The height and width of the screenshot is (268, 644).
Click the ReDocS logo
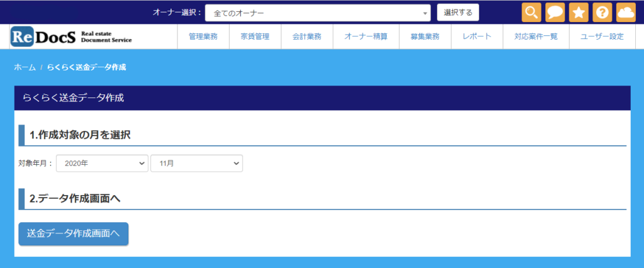(x=71, y=36)
